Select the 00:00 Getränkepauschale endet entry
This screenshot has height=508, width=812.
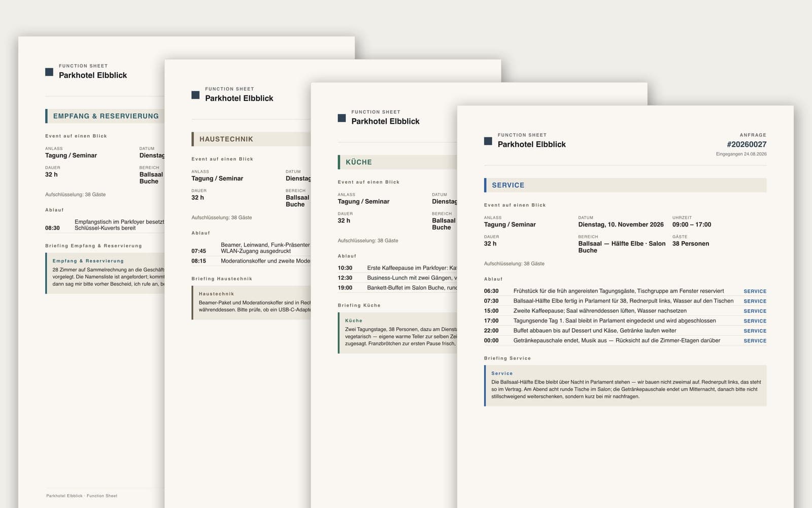625,340
